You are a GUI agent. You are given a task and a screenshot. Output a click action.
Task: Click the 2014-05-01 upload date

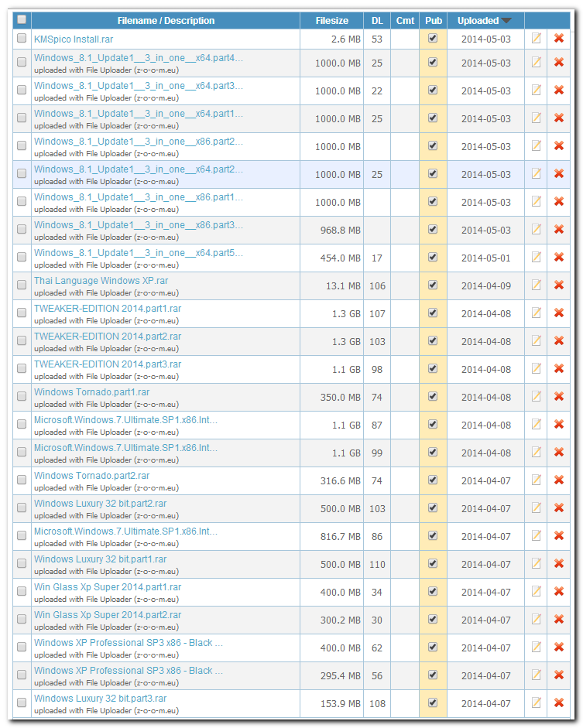click(x=486, y=258)
